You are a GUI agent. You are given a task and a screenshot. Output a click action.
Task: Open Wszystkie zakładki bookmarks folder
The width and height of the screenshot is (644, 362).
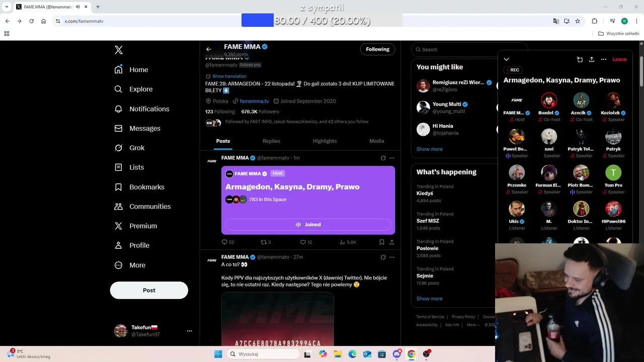(x=619, y=34)
